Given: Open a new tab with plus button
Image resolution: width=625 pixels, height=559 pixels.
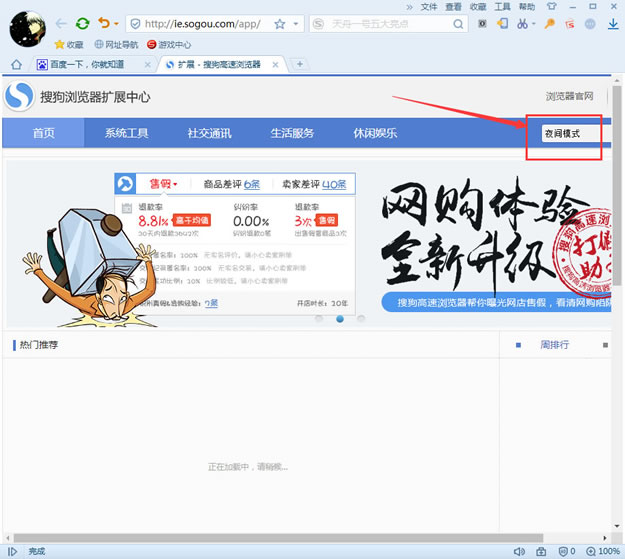Looking at the screenshot, I should coord(300,64).
